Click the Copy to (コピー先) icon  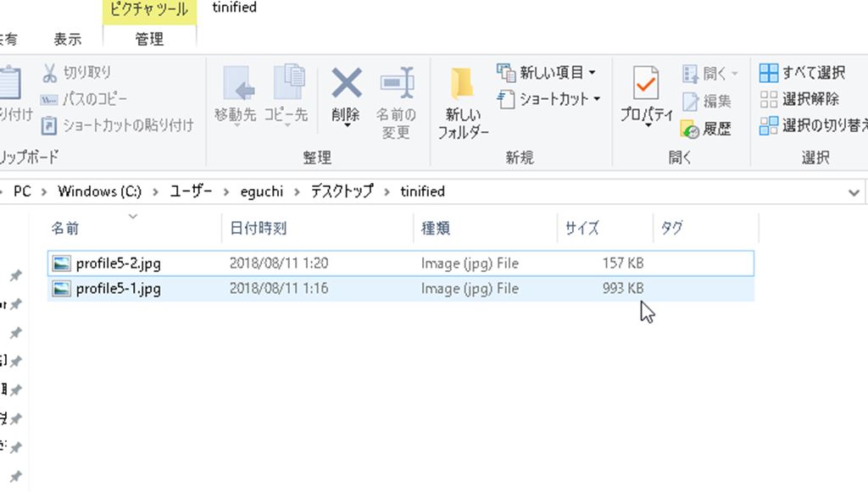tap(287, 85)
